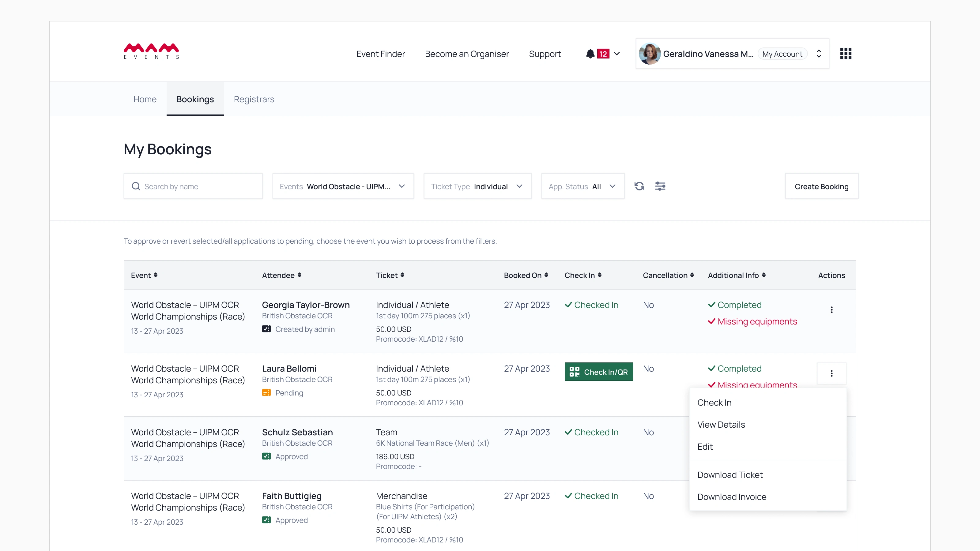The width and height of the screenshot is (980, 551).
Task: Open the App. Status dropdown
Action: [x=583, y=186]
